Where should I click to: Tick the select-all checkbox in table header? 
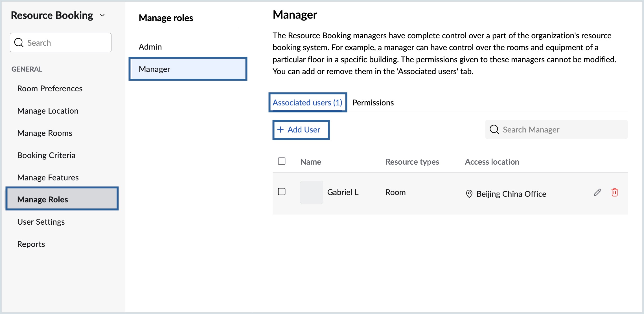[282, 161]
